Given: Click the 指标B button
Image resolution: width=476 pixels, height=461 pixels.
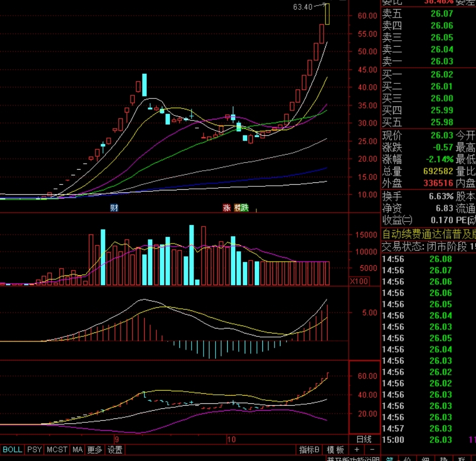Looking at the screenshot, I should click(309, 449).
